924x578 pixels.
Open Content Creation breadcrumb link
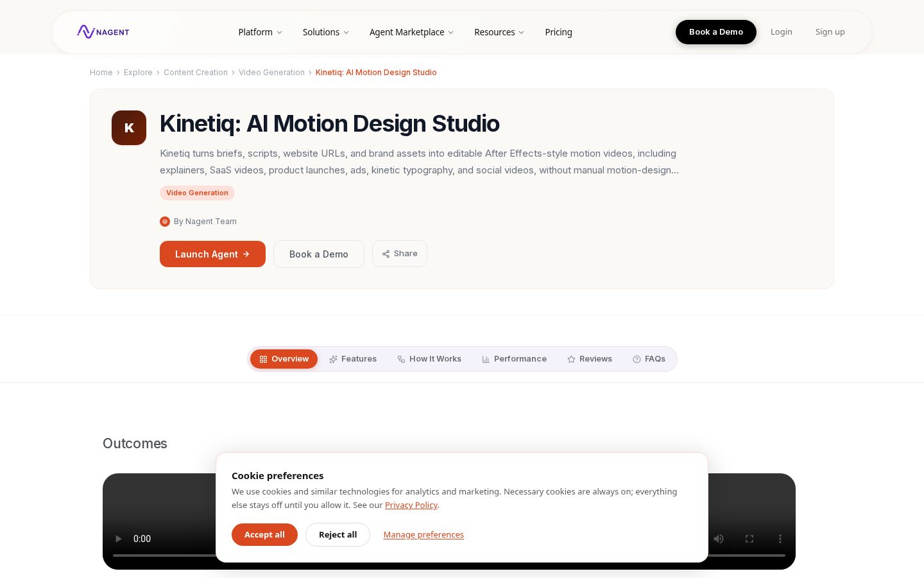pos(196,73)
